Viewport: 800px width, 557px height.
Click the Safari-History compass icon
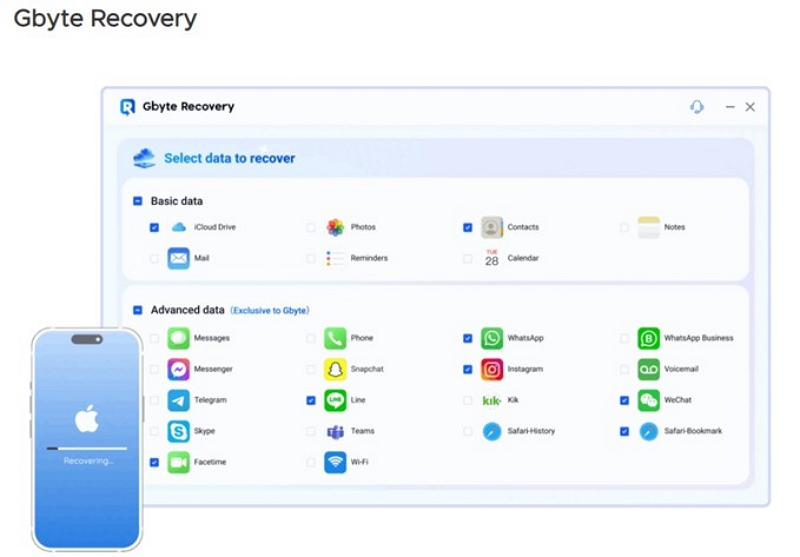coord(492,432)
